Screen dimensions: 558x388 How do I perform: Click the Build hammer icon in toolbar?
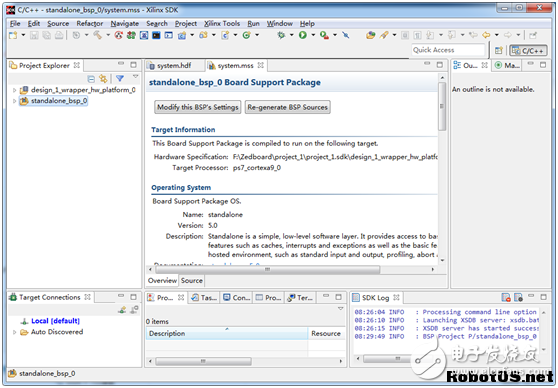(98, 35)
